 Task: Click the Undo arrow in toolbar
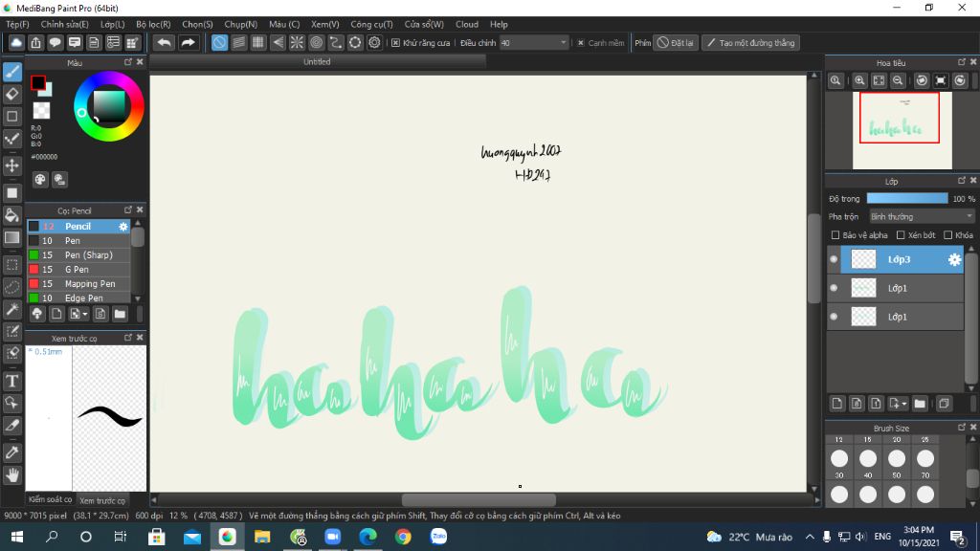164,42
